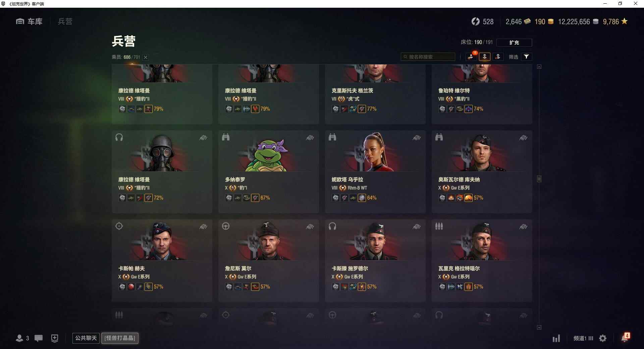Click the crew list scrollbar down arrow
644x349 pixels.
[x=539, y=327]
